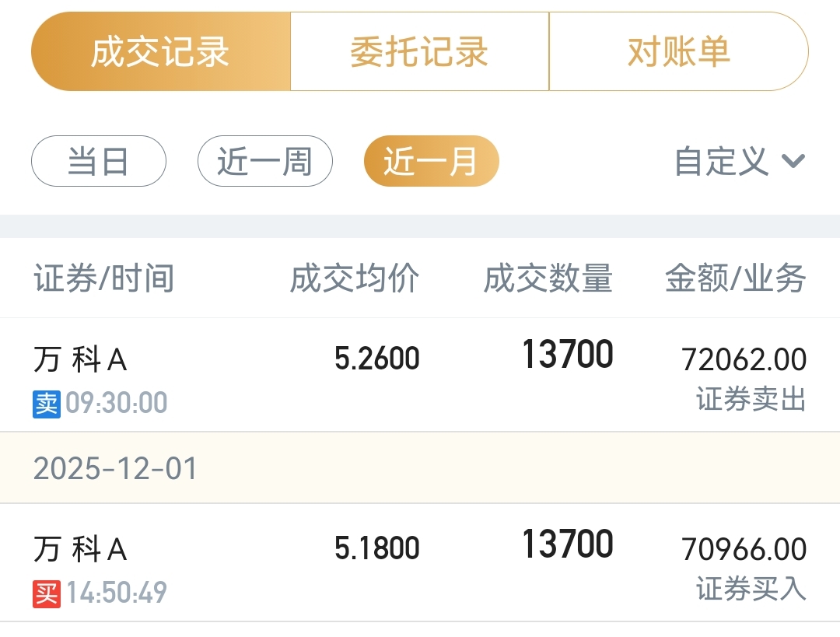Tap the 证券/时间 column header
The width and height of the screenshot is (840, 637).
coord(103,278)
